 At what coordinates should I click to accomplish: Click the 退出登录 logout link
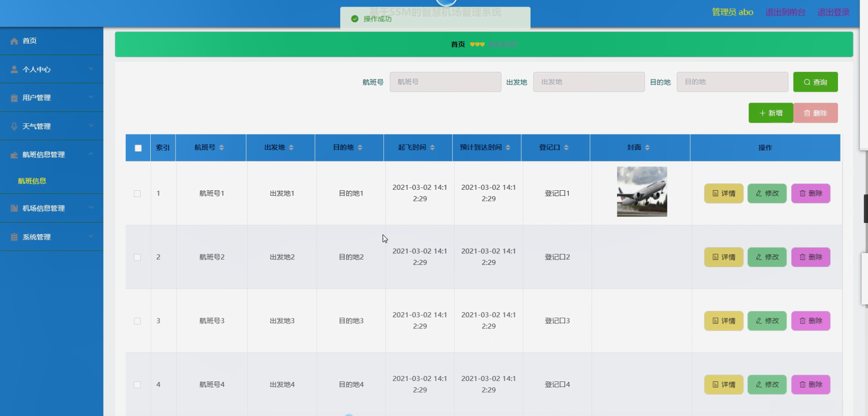coord(833,12)
